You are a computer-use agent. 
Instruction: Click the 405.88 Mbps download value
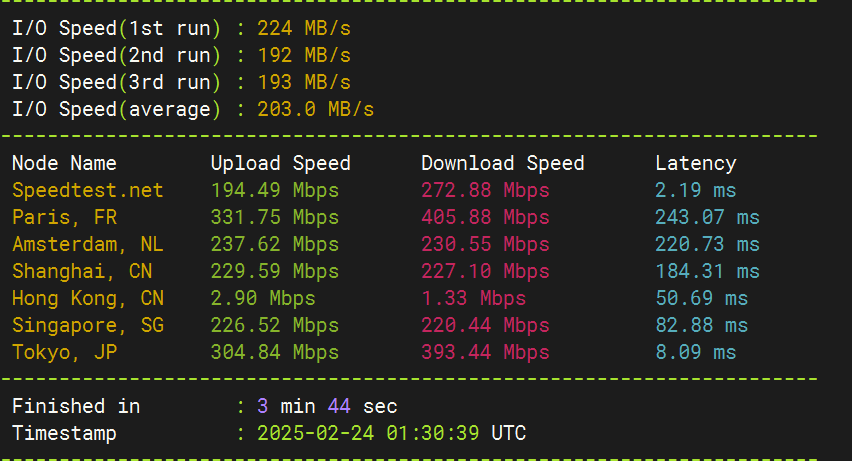pos(485,217)
